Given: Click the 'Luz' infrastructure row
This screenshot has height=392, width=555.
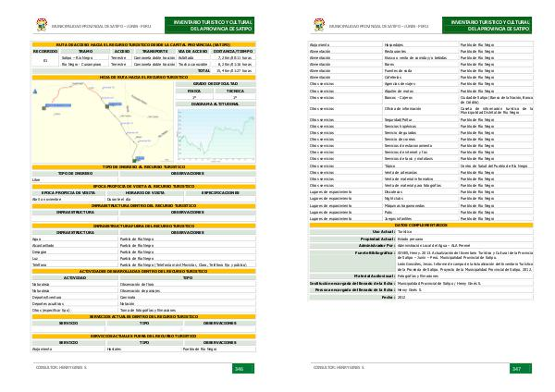Looking at the screenshot, I should tap(143, 259).
